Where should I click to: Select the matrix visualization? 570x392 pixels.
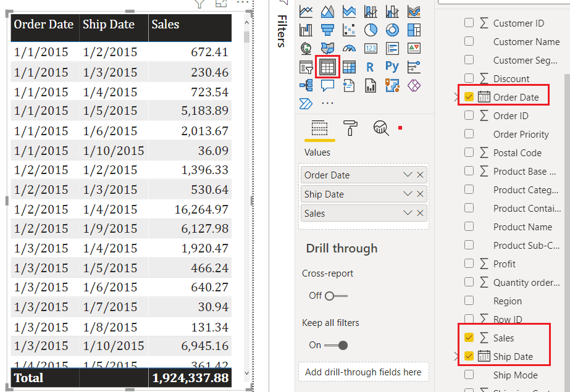349,67
